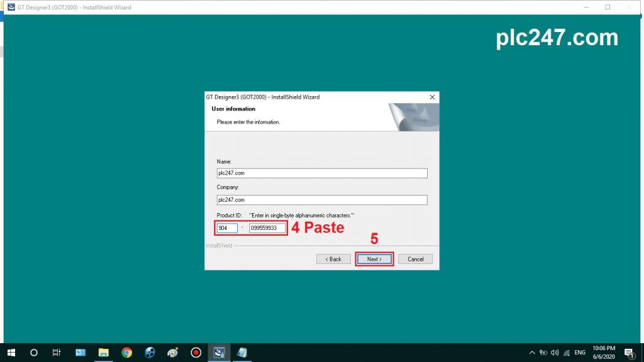Switch to the InstallShield setup taskbar icon
Viewport: 644px width, 362px height.
[x=219, y=353]
